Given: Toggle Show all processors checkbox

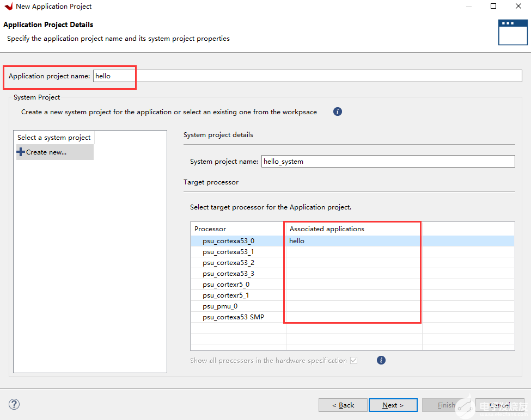Looking at the screenshot, I should point(354,360).
